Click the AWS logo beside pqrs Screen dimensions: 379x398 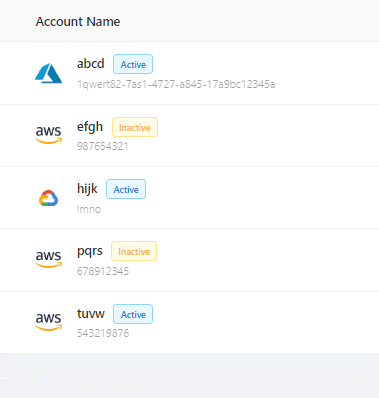[49, 259]
